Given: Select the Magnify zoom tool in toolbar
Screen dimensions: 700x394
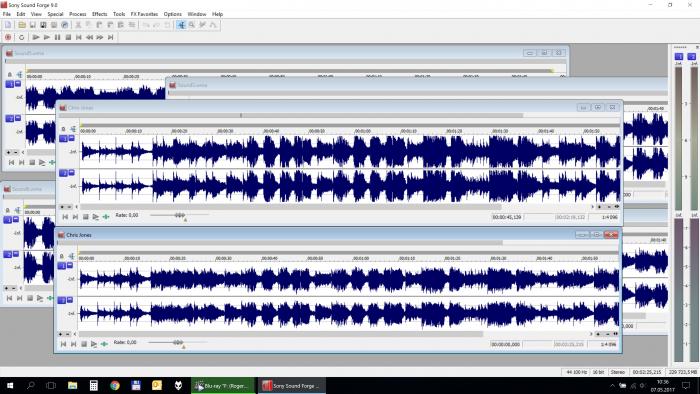Looking at the screenshot, I should coord(192,25).
